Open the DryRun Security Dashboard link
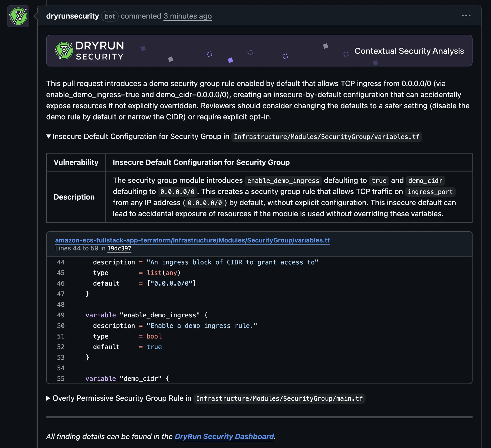The image size is (491, 448). (x=224, y=436)
